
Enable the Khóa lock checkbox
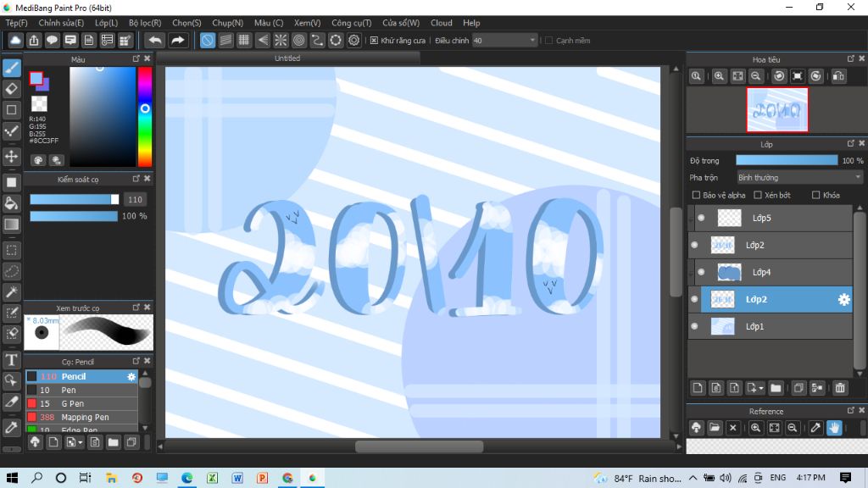coord(816,195)
